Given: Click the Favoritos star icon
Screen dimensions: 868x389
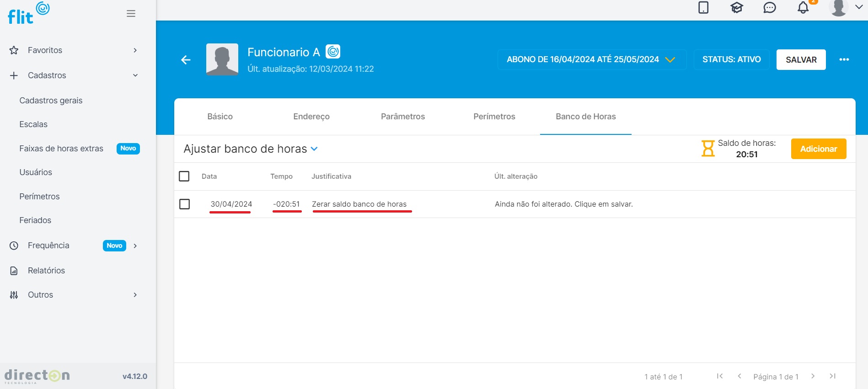Looking at the screenshot, I should click(14, 50).
